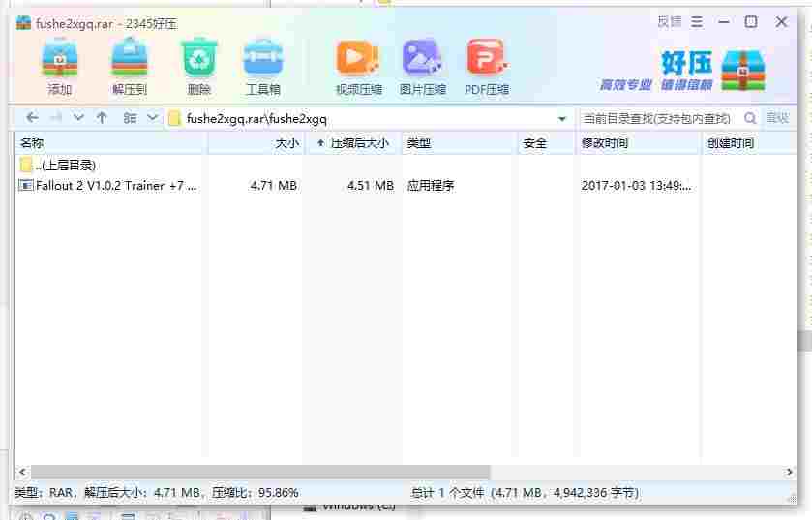812x520 pixels.
Task: Click the view mode list icon
Action: pyautogui.click(x=130, y=118)
